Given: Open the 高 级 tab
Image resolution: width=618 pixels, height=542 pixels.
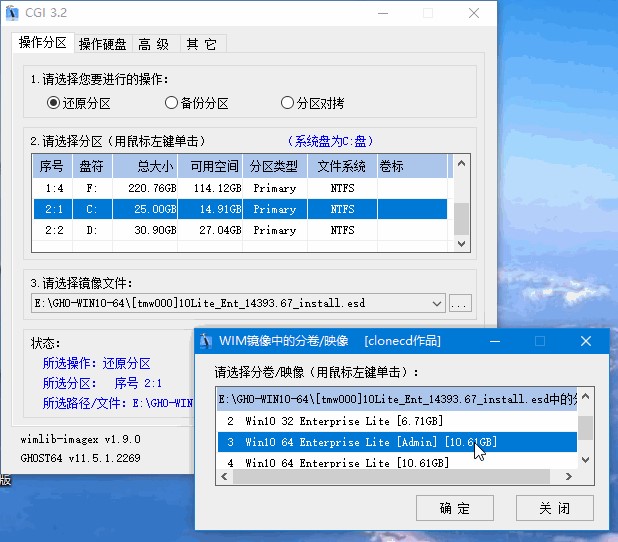Looking at the screenshot, I should pyautogui.click(x=154, y=44).
